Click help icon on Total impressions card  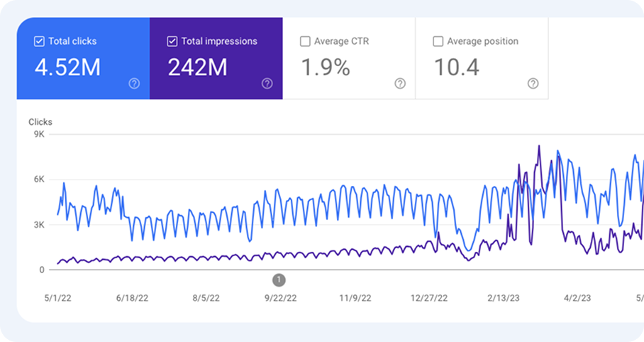point(267,83)
